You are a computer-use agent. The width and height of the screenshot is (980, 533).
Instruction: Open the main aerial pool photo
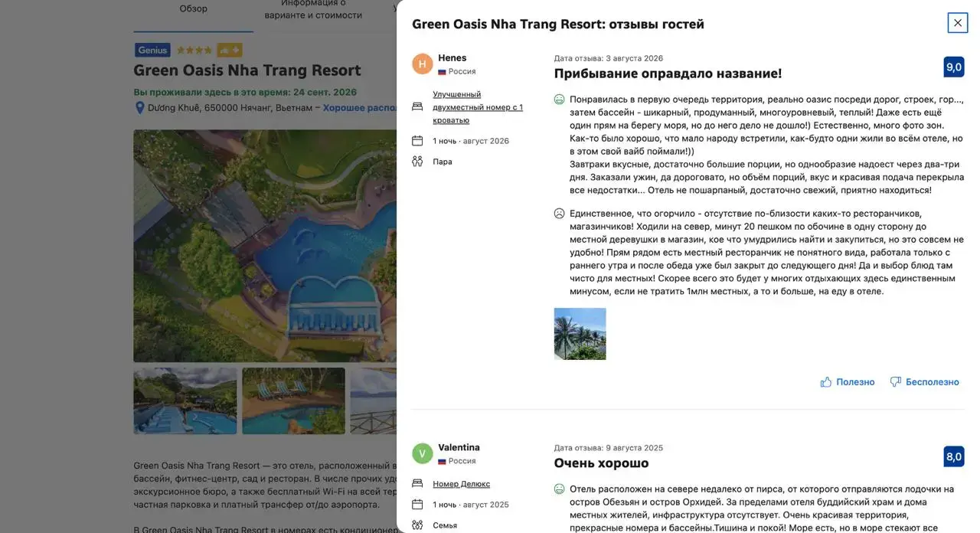(265, 246)
